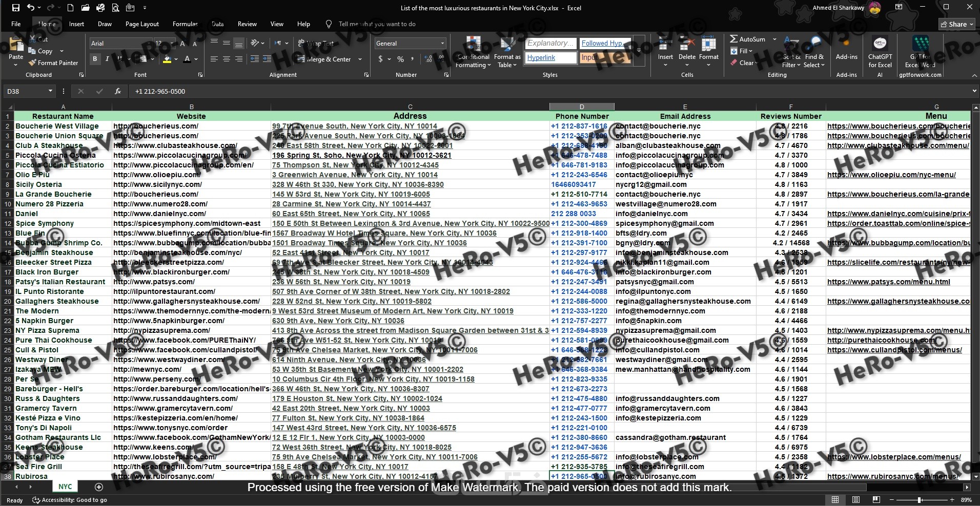Adjust the zoom slider handle
The width and height of the screenshot is (980, 506).
(x=920, y=500)
